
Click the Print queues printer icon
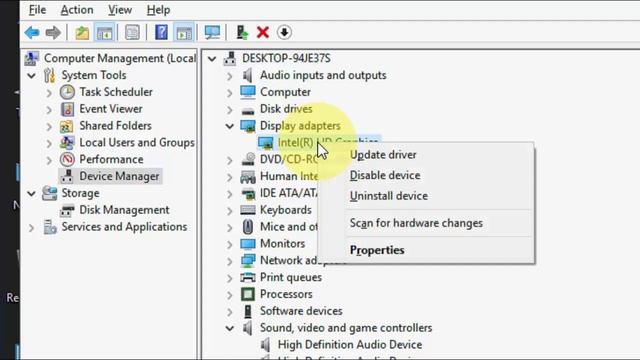coord(248,278)
